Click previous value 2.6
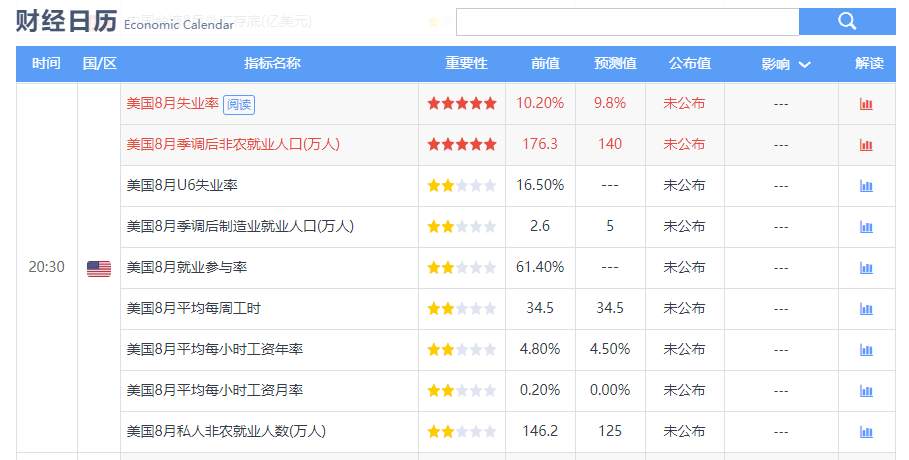 (x=540, y=226)
